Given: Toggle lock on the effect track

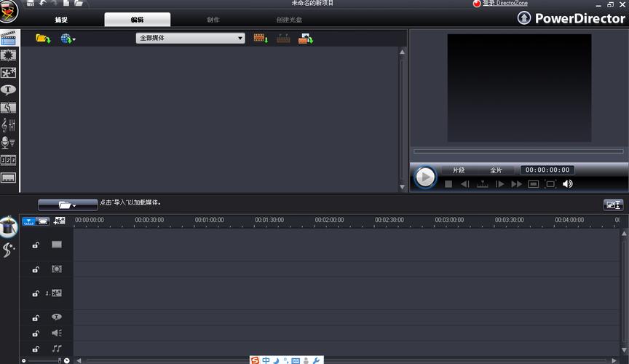Looking at the screenshot, I should (36, 269).
